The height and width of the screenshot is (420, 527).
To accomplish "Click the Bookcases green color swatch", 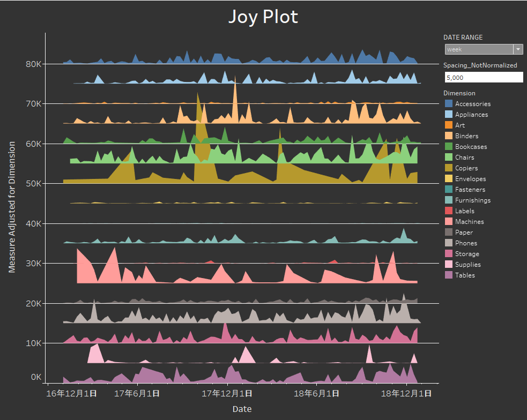I will [449, 146].
